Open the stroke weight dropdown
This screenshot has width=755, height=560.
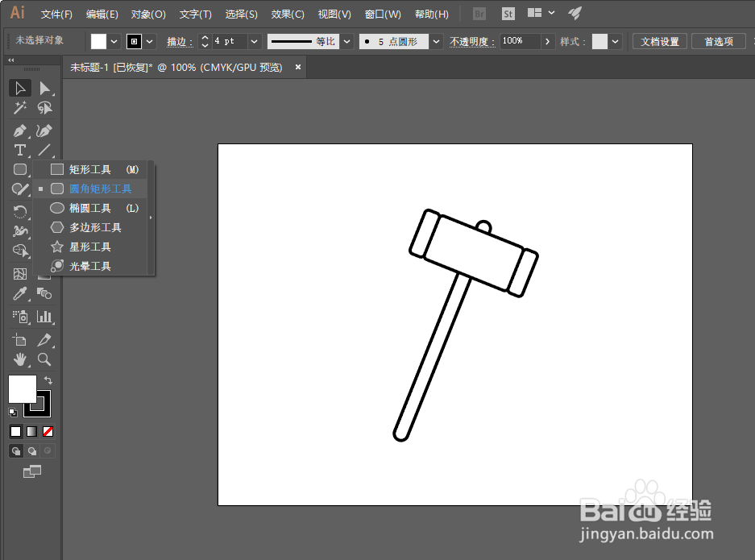(255, 41)
